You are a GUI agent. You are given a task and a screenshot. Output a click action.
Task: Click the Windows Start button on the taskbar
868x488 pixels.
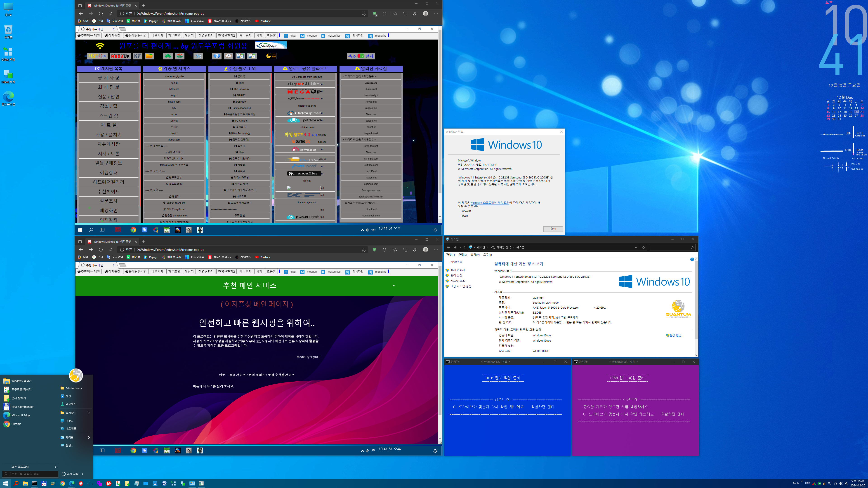(x=5, y=483)
